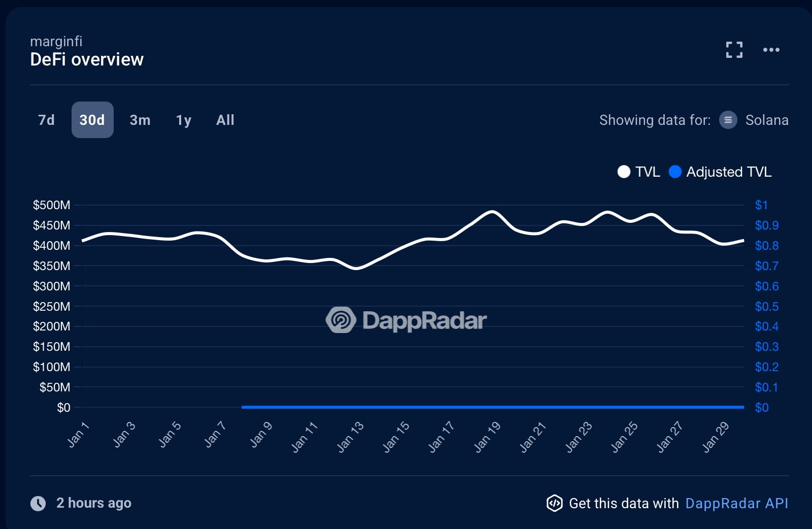Open the three-dot more options menu
This screenshot has width=812, height=529.
(x=771, y=50)
